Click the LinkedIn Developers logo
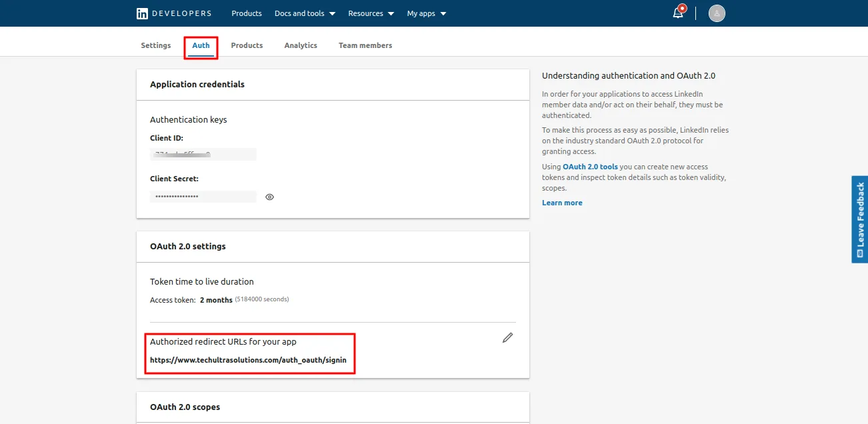The image size is (868, 424). point(174,13)
